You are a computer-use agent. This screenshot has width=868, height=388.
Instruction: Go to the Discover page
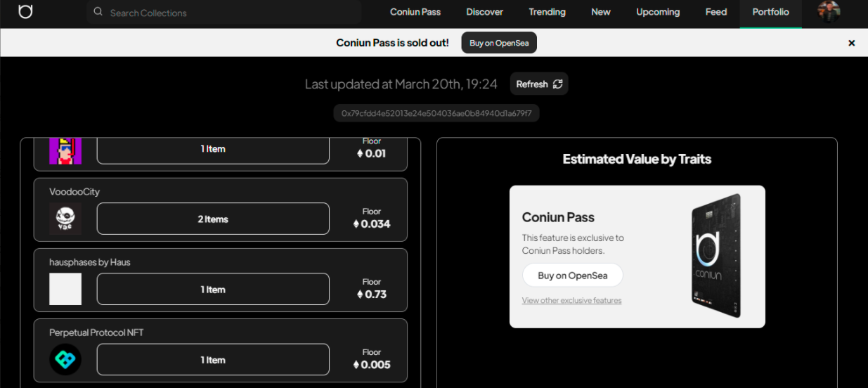(x=484, y=12)
